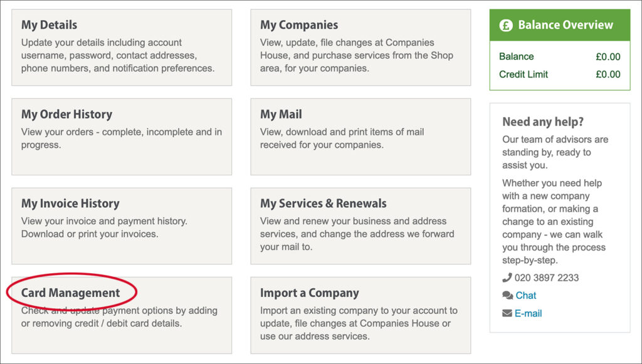The image size is (642, 364).
Task: Open Card Management
Action: [71, 293]
